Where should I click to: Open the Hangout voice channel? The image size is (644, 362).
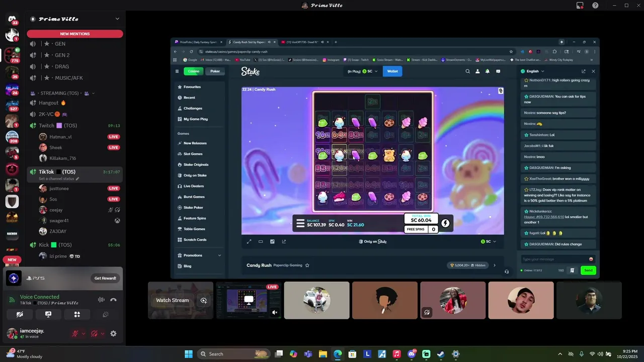[75, 103]
